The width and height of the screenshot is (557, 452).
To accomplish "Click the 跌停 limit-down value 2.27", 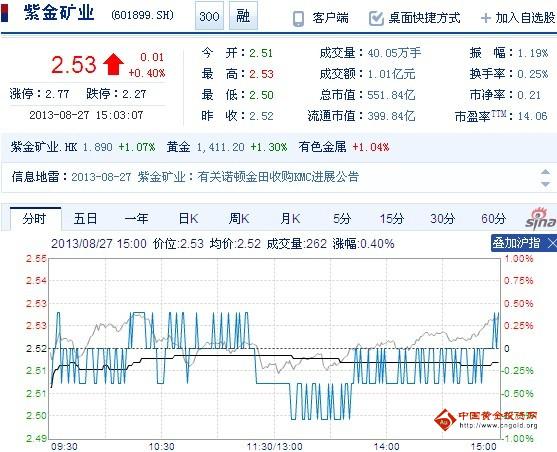I will [x=134, y=94].
